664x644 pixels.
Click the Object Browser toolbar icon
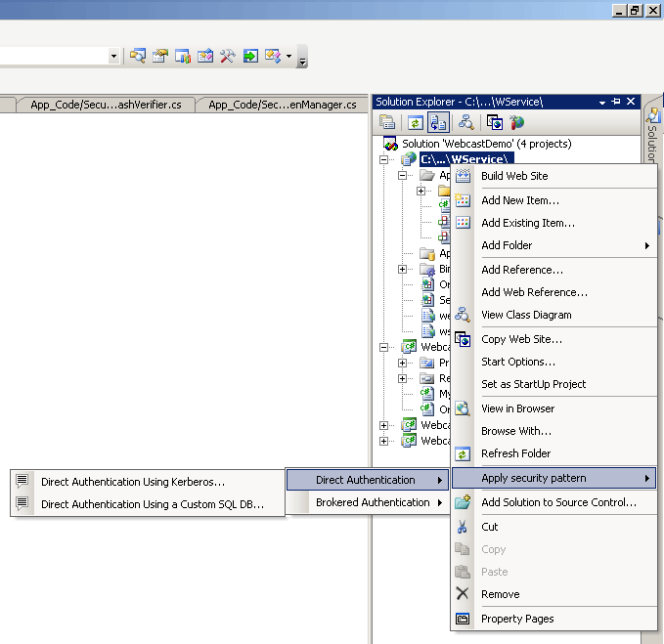pos(183,56)
